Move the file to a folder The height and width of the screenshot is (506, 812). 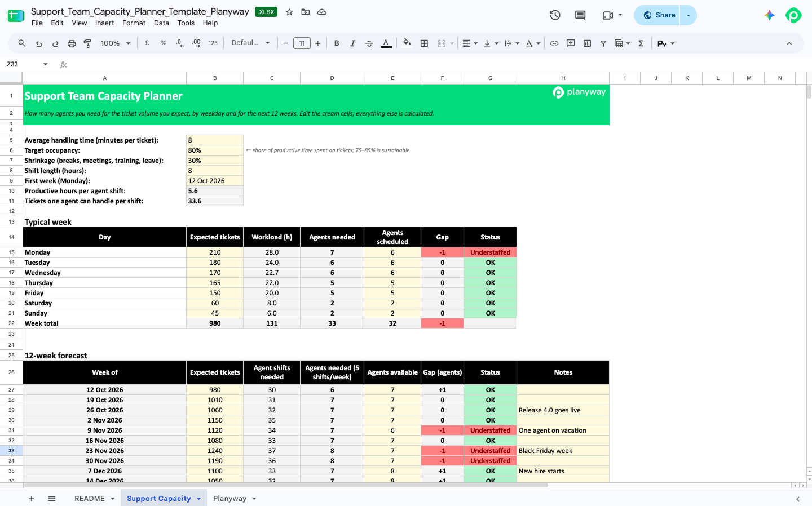(x=306, y=12)
